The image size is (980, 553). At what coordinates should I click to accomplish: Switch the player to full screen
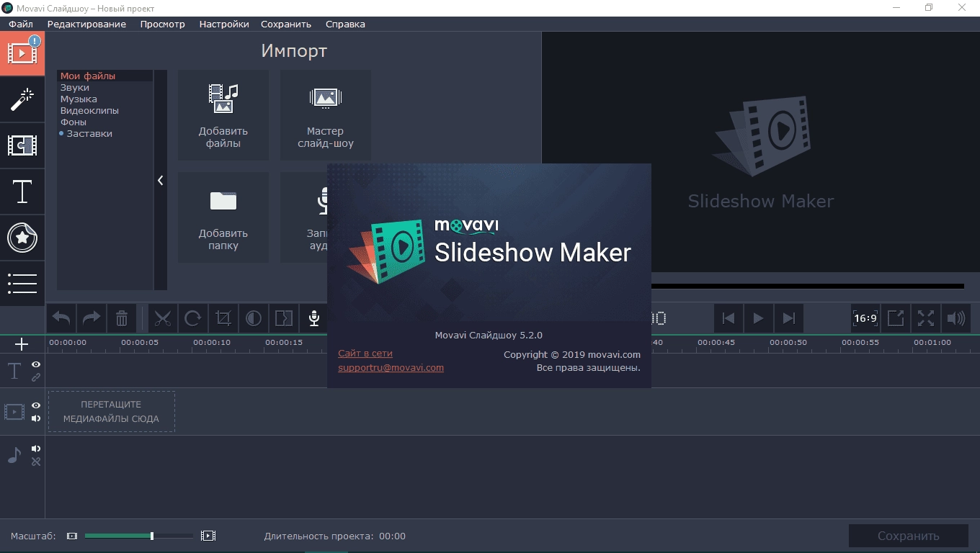coord(926,318)
